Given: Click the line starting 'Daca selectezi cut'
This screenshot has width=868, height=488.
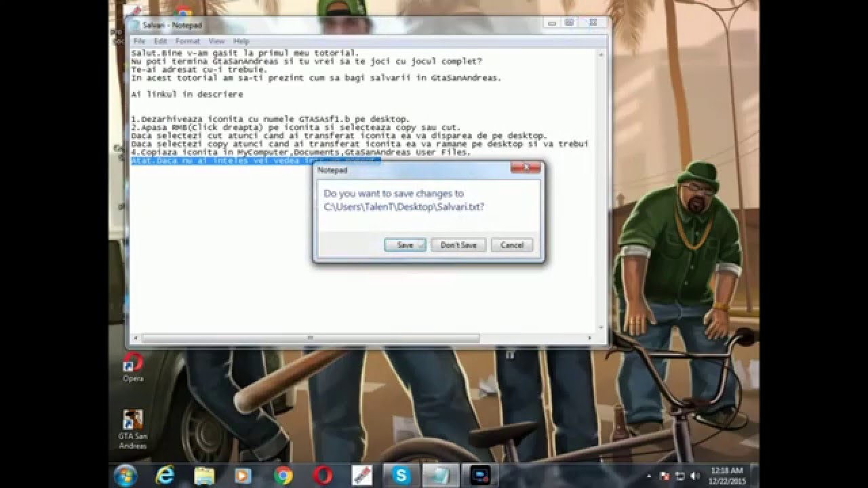Looking at the screenshot, I should tap(339, 136).
